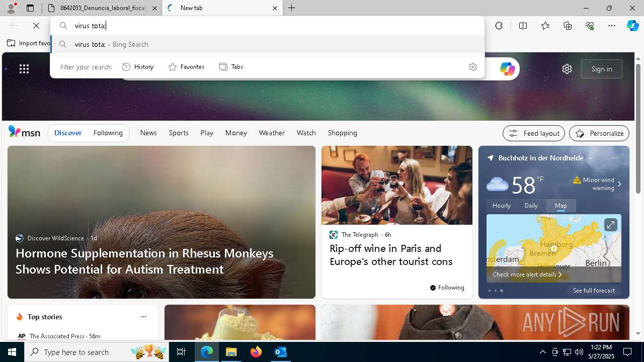Image resolution: width=644 pixels, height=362 pixels.
Task: Open weather card more options
Action: [614, 158]
